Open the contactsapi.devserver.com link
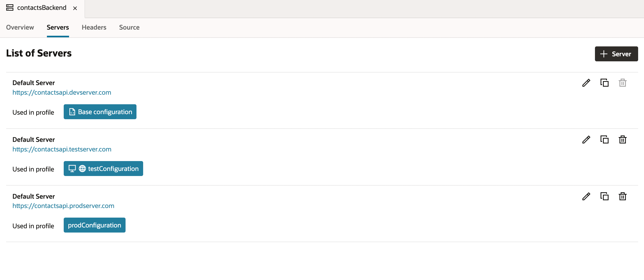The height and width of the screenshot is (280, 644). tap(62, 92)
